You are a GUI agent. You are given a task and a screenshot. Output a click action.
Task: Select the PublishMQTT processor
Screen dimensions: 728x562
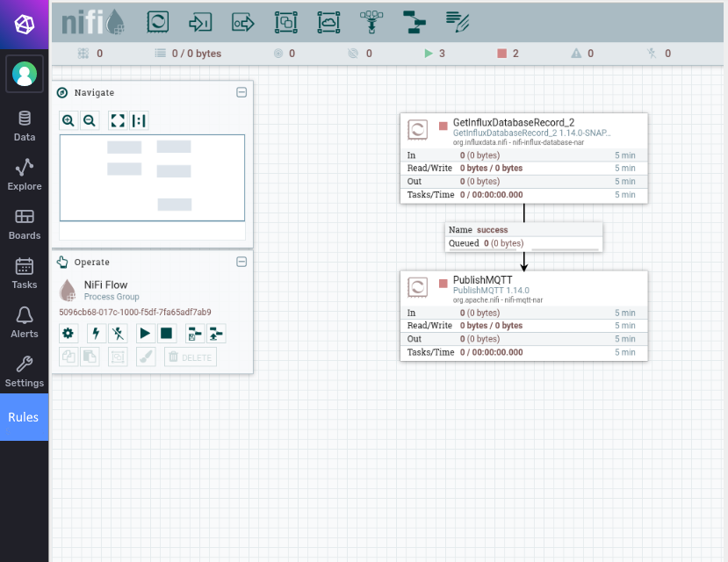click(x=523, y=315)
